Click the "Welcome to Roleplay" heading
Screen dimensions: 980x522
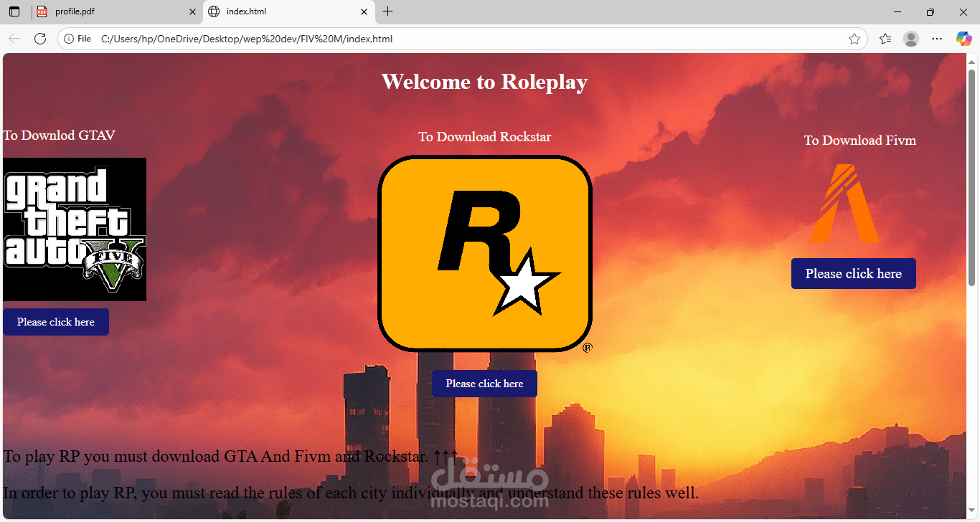[x=484, y=82]
